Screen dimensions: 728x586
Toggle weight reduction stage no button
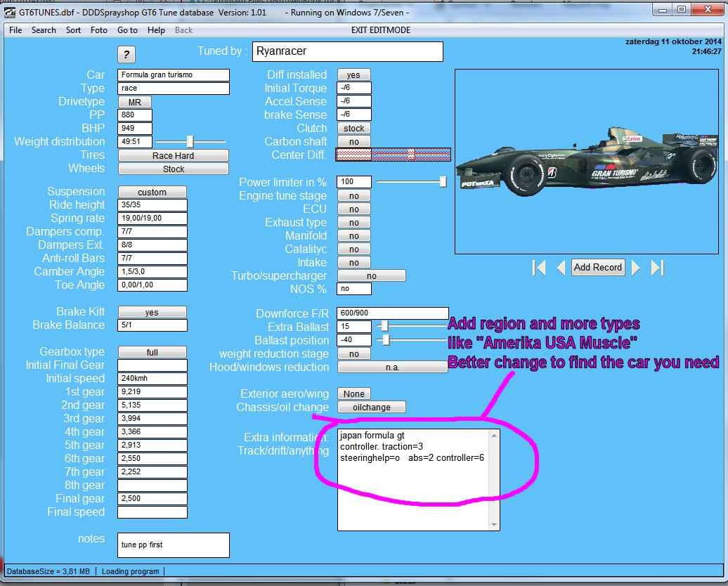coord(353,354)
